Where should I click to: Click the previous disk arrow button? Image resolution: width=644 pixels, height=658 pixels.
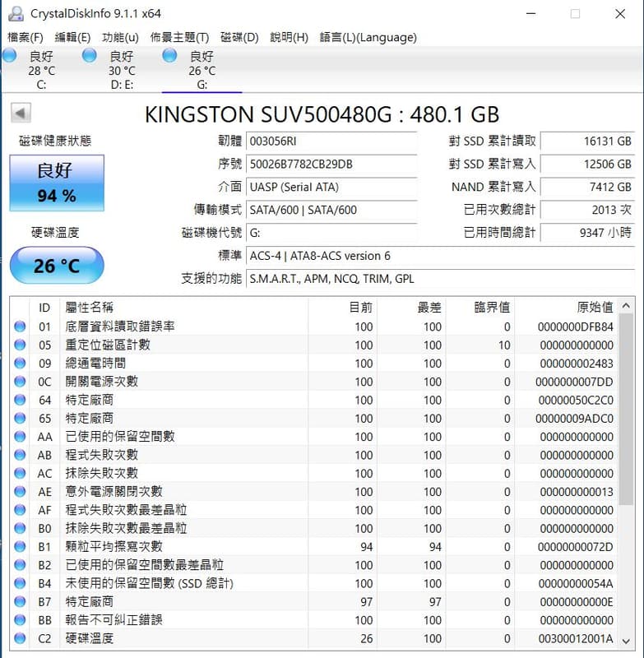(x=21, y=114)
